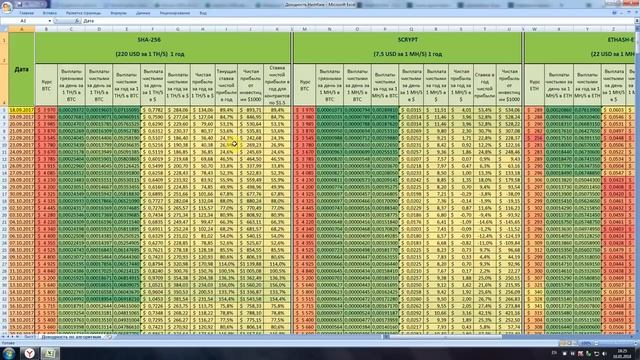
Task: Select date cell 19.09.2017
Action: click(22, 117)
